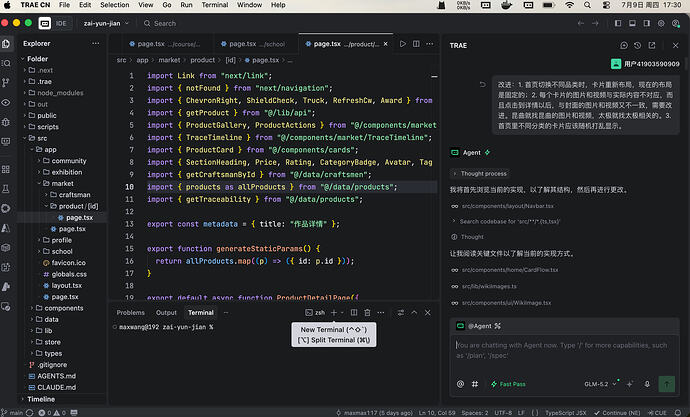Open the GLM-5.2 model dropdown
Viewport: 690px width, 417px height.
click(600, 384)
